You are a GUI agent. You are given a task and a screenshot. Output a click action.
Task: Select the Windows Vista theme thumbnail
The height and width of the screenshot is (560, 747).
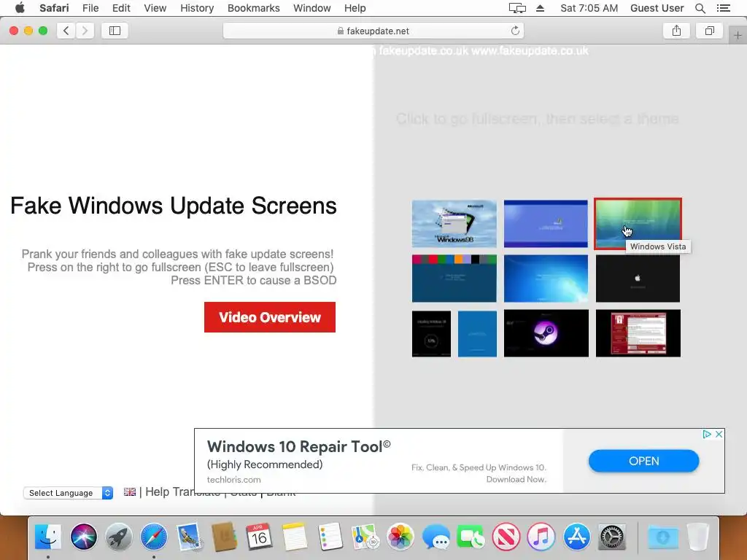(638, 224)
